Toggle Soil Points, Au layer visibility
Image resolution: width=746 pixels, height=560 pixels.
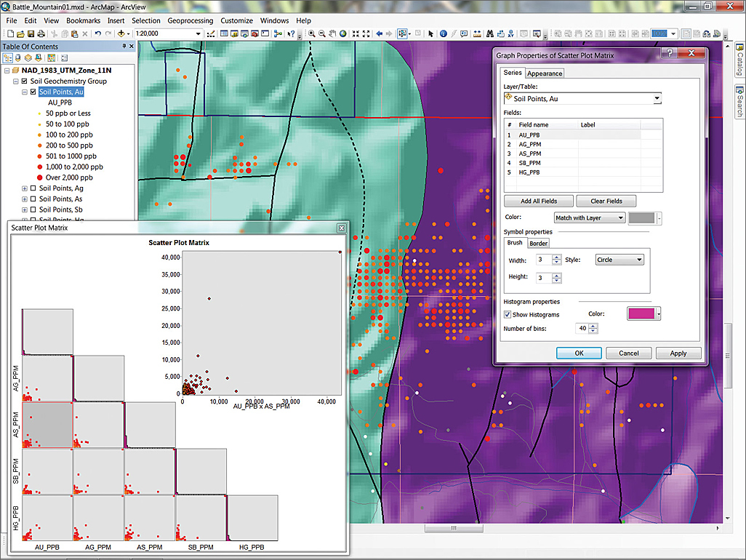(33, 92)
